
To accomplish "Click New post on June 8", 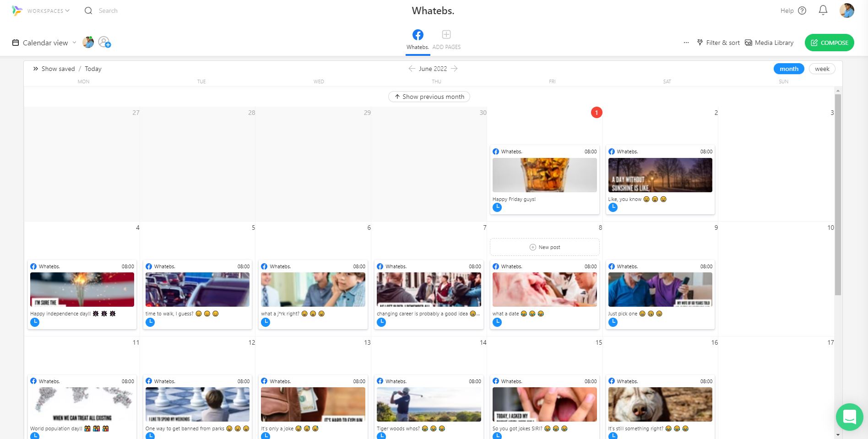I will point(545,247).
